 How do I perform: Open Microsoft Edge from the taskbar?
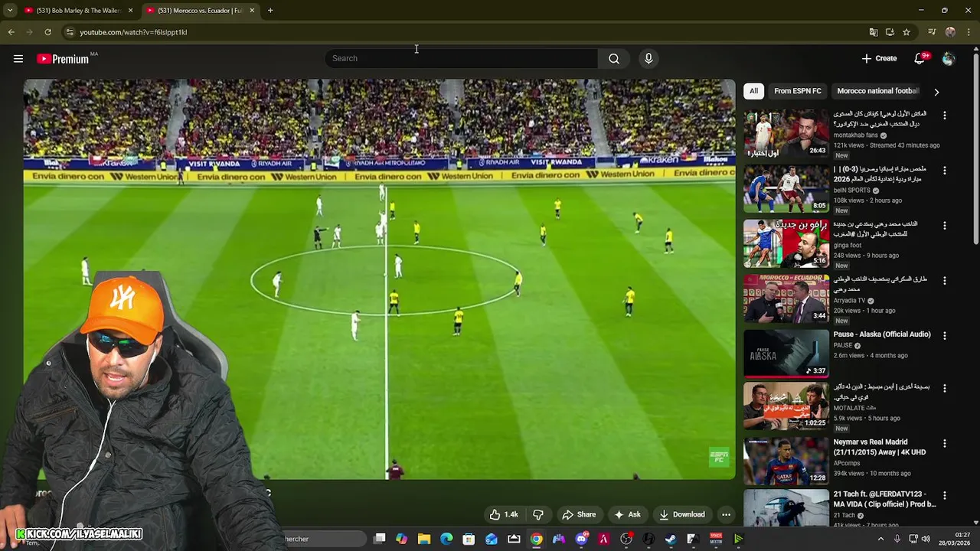pyautogui.click(x=446, y=539)
